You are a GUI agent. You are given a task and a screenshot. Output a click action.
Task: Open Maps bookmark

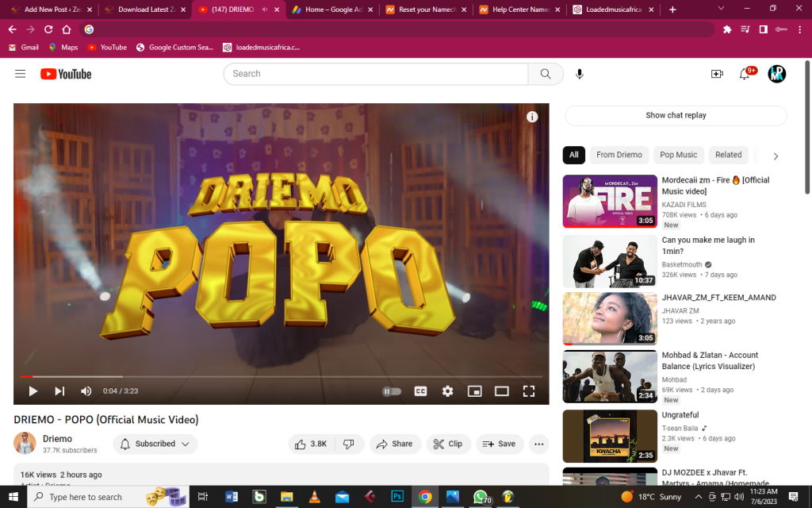[63, 47]
